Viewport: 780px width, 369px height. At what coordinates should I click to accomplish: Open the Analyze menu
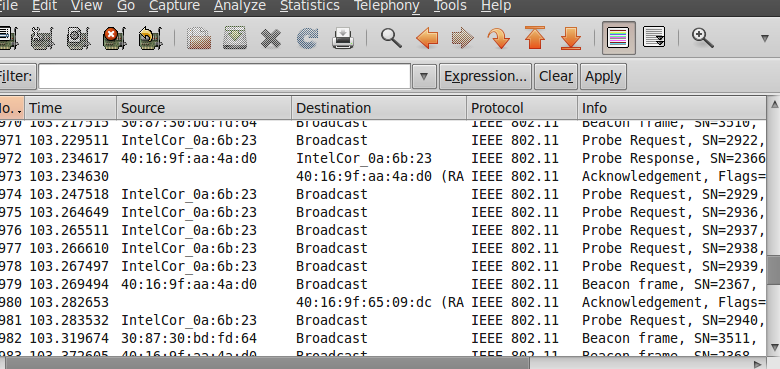(x=240, y=6)
